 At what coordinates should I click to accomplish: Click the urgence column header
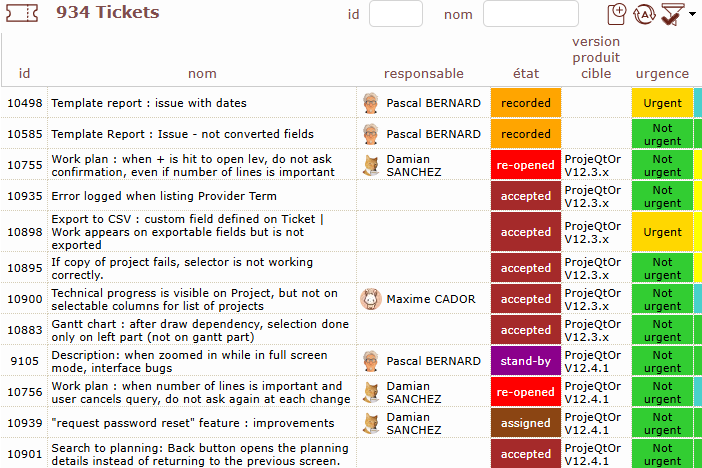(x=662, y=73)
